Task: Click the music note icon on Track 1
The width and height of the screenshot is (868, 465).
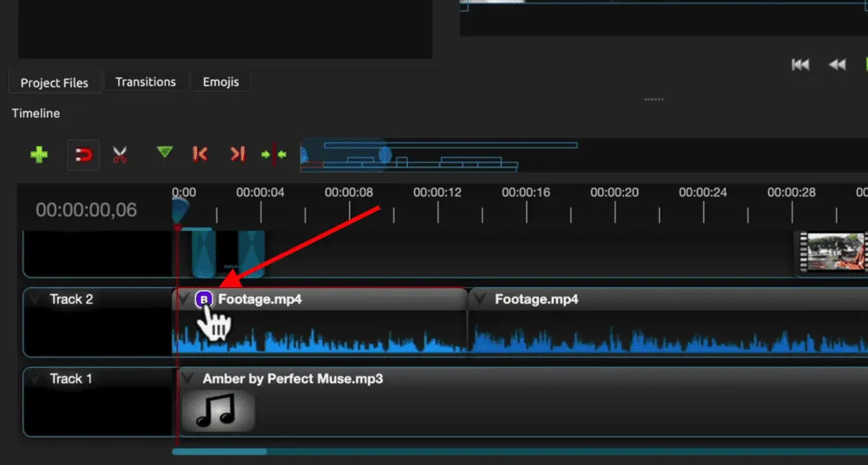Action: pyautogui.click(x=218, y=411)
